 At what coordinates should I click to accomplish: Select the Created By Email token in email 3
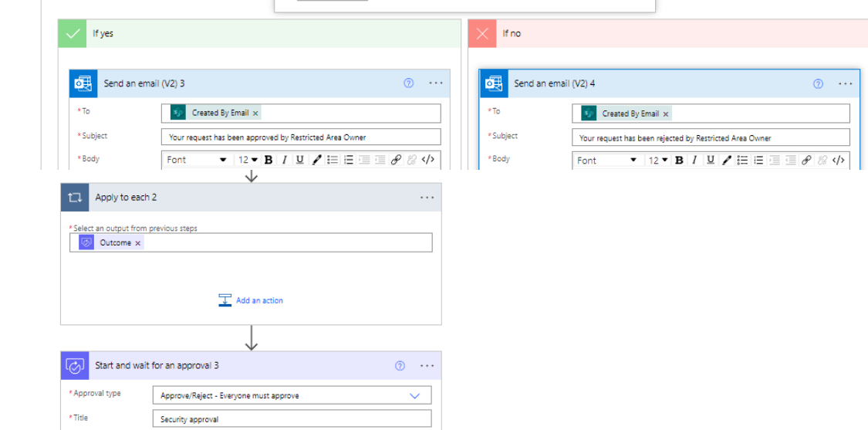coord(216,113)
